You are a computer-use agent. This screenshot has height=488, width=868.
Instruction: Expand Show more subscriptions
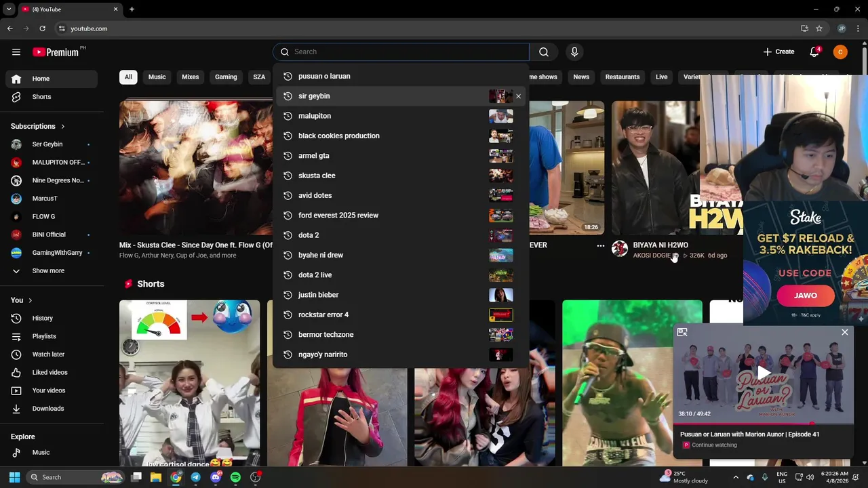point(52,271)
